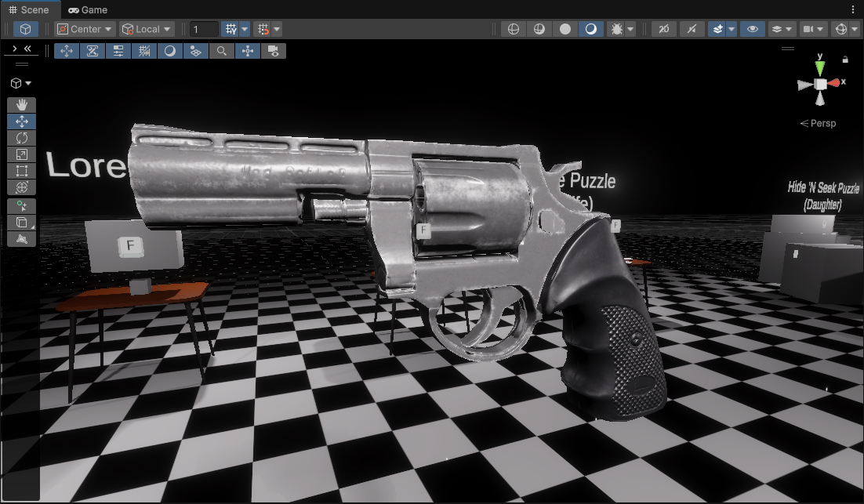
Task: Click the camera with eye overlay icon
Action: click(x=274, y=51)
